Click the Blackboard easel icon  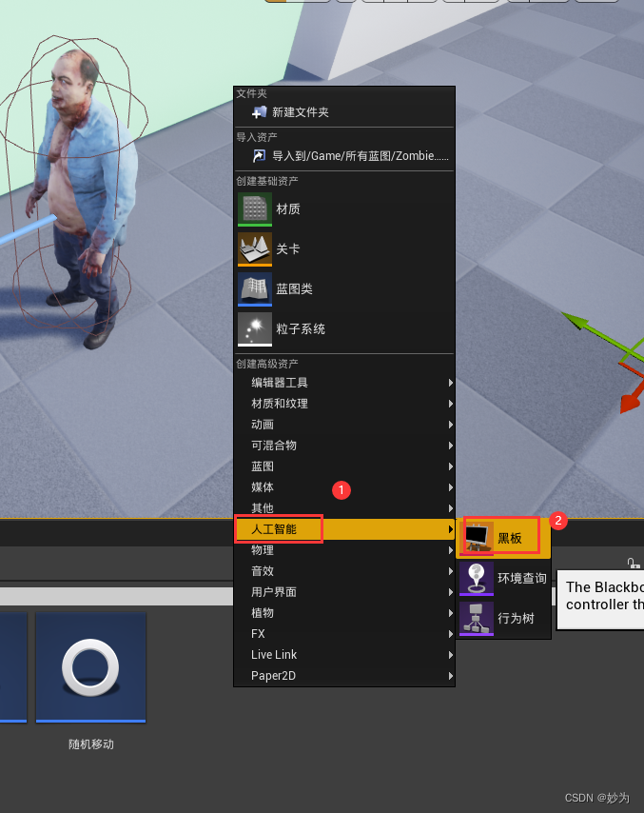477,538
